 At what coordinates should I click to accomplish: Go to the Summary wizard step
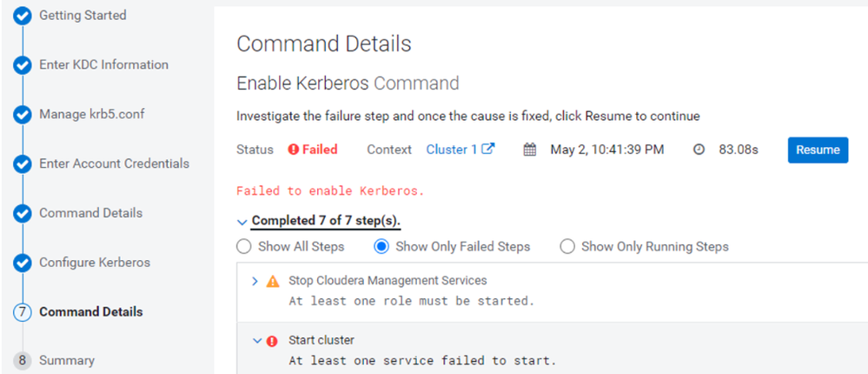click(x=66, y=361)
